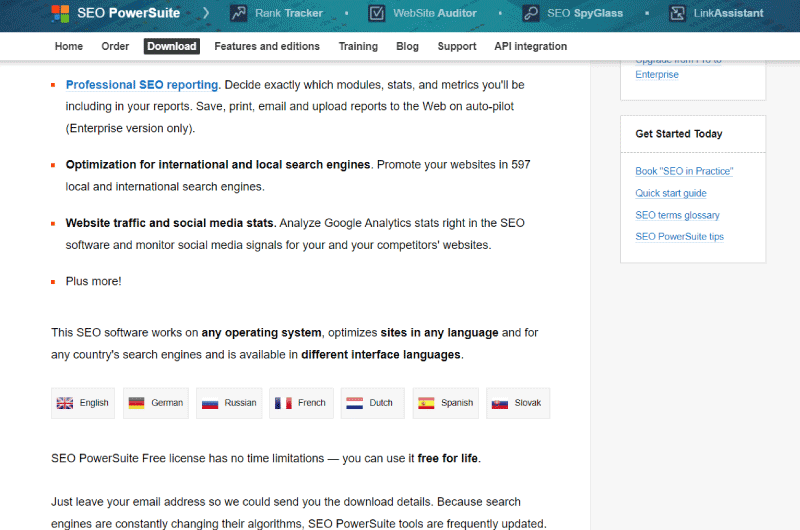Click the "Plus more!" bullet text

tap(93, 282)
